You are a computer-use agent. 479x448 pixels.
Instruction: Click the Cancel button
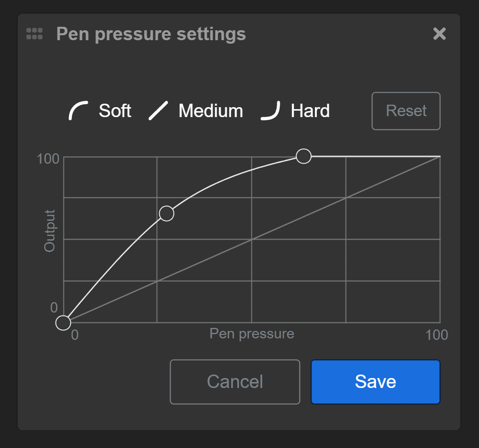pyautogui.click(x=235, y=382)
